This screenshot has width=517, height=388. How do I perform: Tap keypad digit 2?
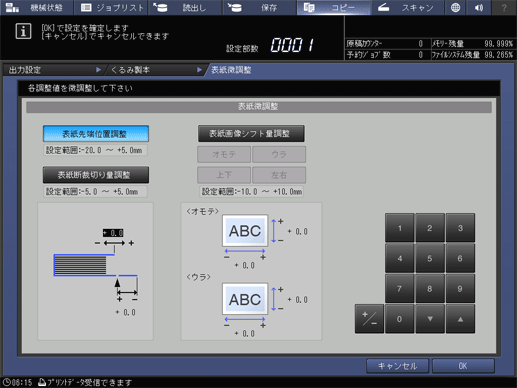click(x=430, y=228)
